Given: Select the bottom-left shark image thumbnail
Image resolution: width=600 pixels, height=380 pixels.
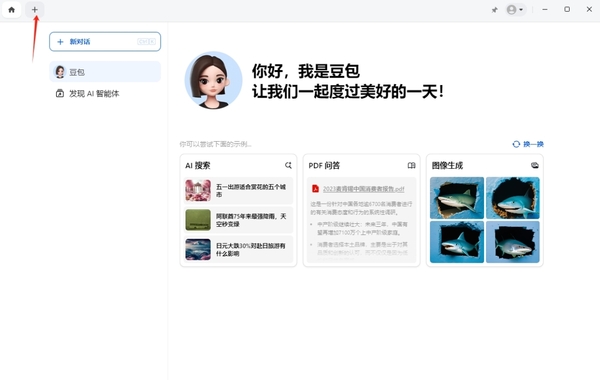Looking at the screenshot, I should point(457,242).
